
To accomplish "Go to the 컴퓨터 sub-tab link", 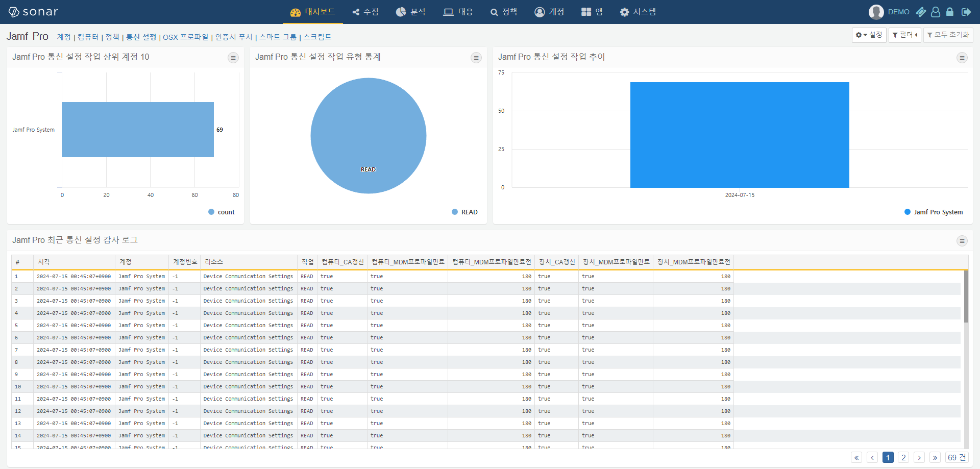I will (x=88, y=37).
